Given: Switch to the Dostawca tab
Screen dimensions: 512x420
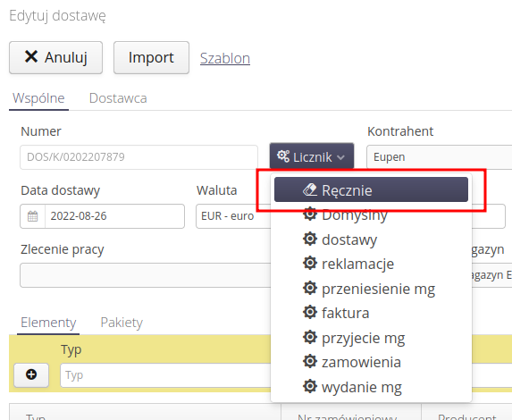Looking at the screenshot, I should click(118, 98).
